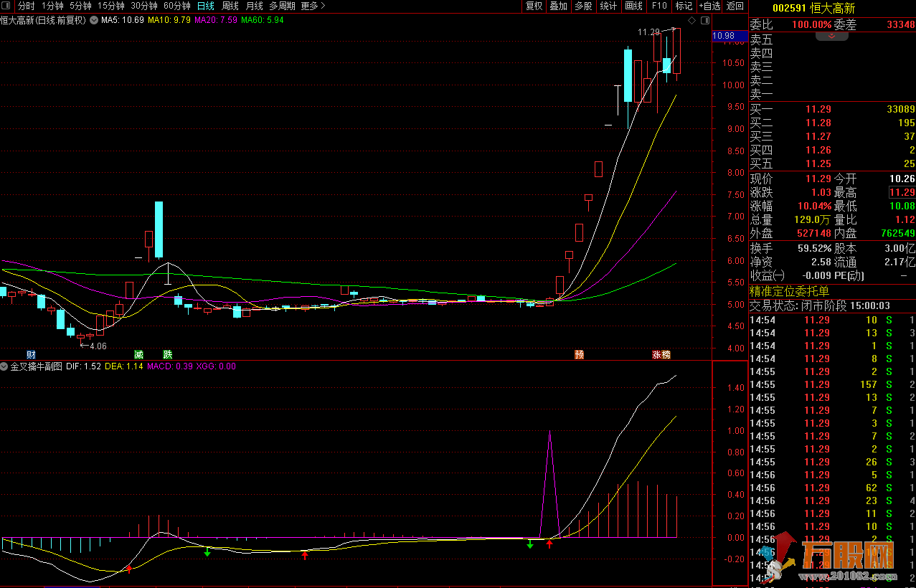Click the 总量 129.0万 volume value
The image size is (916, 588).
click(812, 219)
